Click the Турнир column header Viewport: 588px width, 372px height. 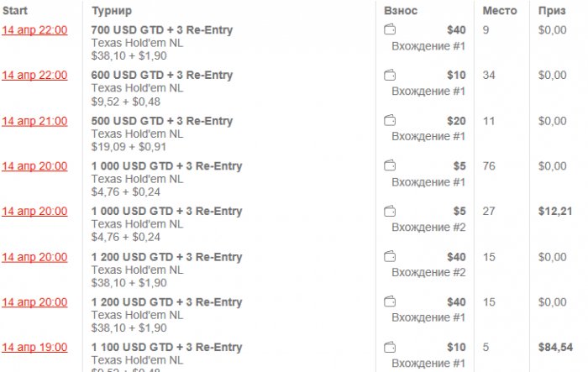112,11
